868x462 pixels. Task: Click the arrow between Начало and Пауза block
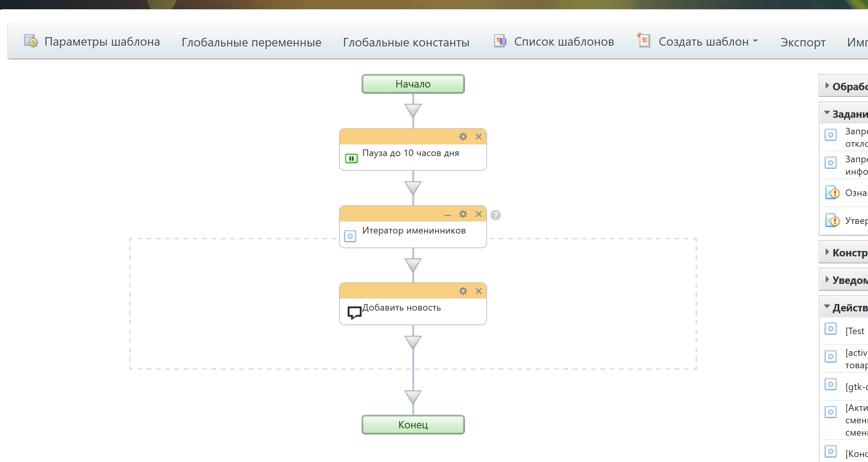[413, 110]
